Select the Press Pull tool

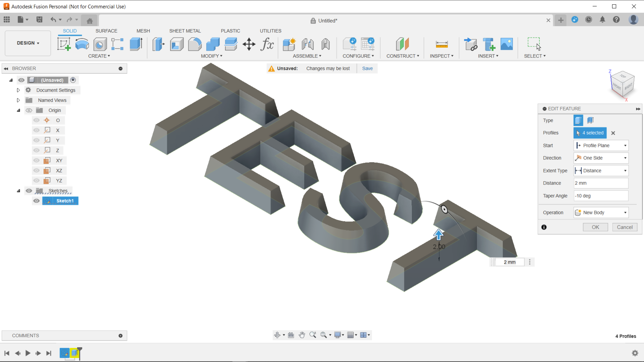click(x=158, y=44)
